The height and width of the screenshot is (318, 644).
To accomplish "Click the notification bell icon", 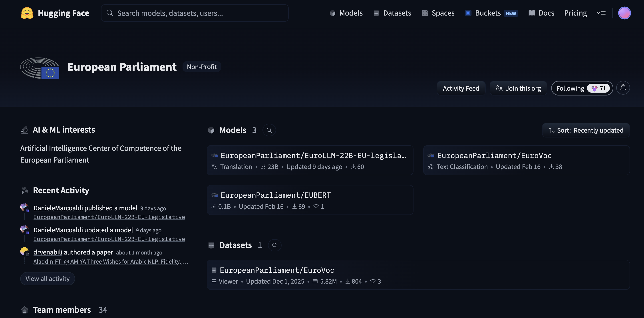I will tap(623, 88).
